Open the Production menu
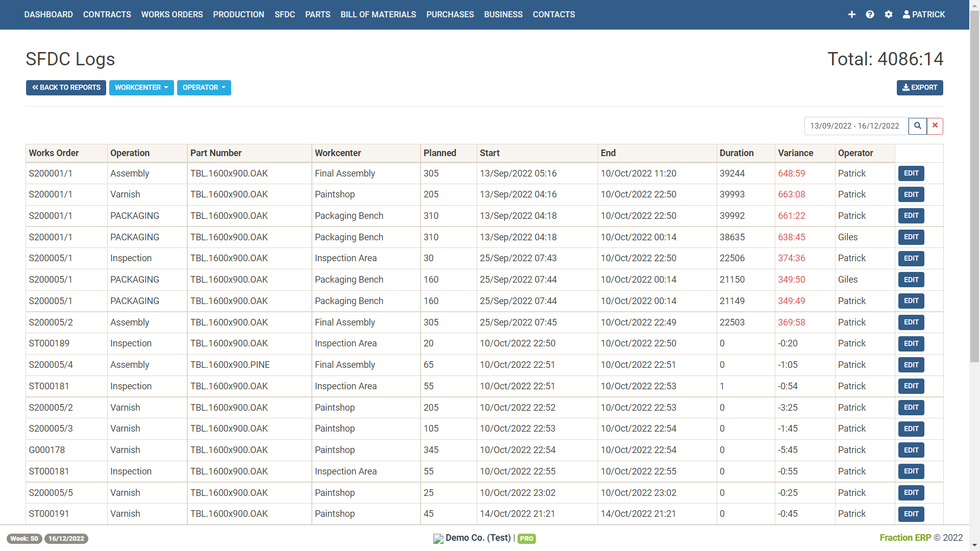 239,15
